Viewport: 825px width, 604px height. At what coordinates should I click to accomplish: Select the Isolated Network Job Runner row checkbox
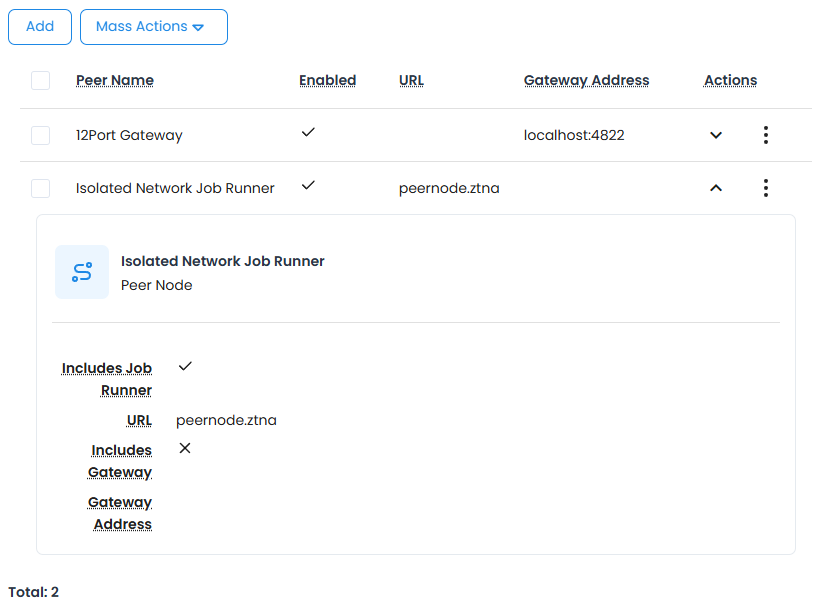coord(40,187)
